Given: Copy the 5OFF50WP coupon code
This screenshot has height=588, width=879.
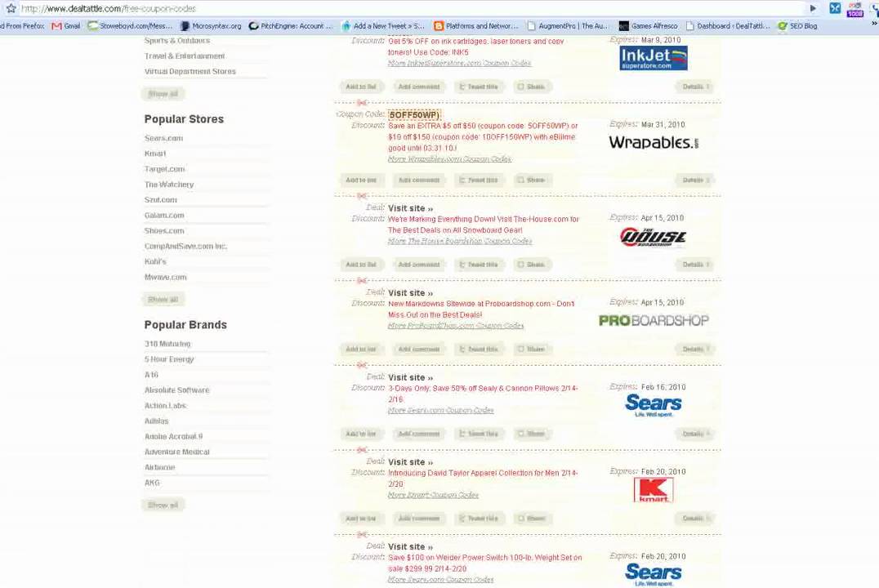Looking at the screenshot, I should pos(414,114).
